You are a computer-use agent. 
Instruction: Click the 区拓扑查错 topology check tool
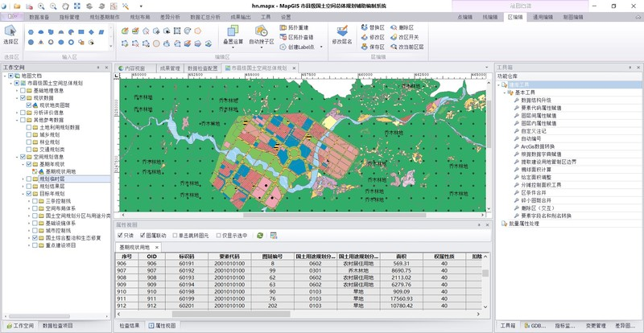(x=296, y=37)
